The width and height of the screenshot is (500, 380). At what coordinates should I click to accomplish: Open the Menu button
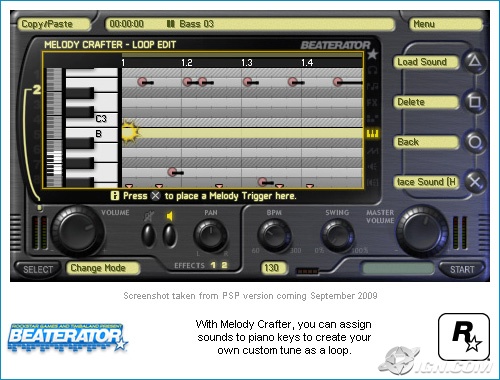click(445, 24)
